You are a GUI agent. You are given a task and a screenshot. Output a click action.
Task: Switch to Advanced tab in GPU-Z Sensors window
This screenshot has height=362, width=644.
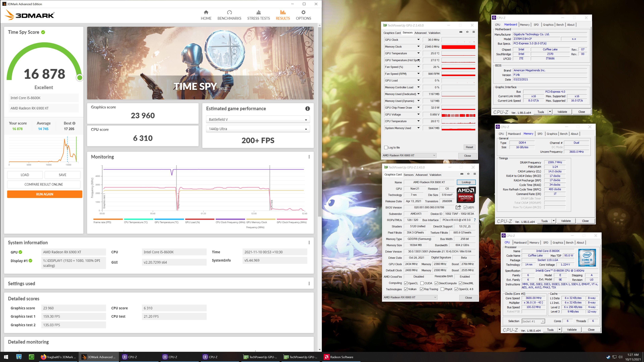pos(420,33)
